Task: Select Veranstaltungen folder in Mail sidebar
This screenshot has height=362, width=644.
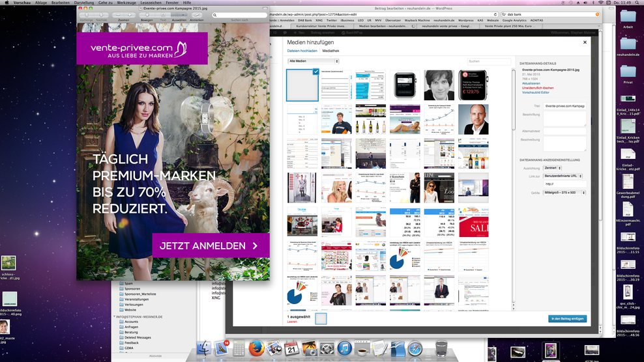Action: pyautogui.click(x=137, y=299)
